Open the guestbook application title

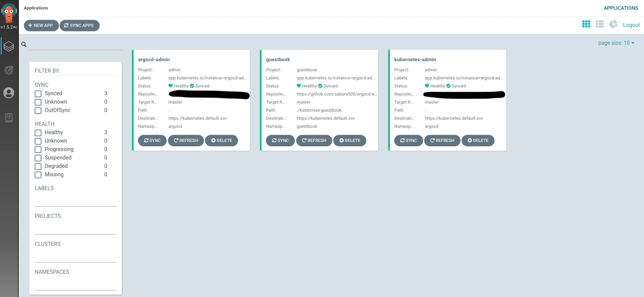tap(278, 60)
